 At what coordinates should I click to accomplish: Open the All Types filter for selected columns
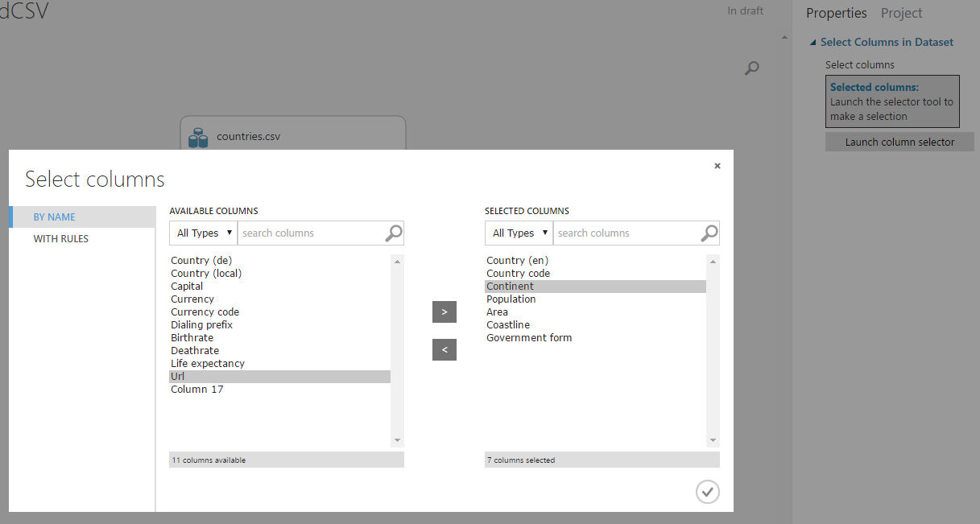click(519, 233)
